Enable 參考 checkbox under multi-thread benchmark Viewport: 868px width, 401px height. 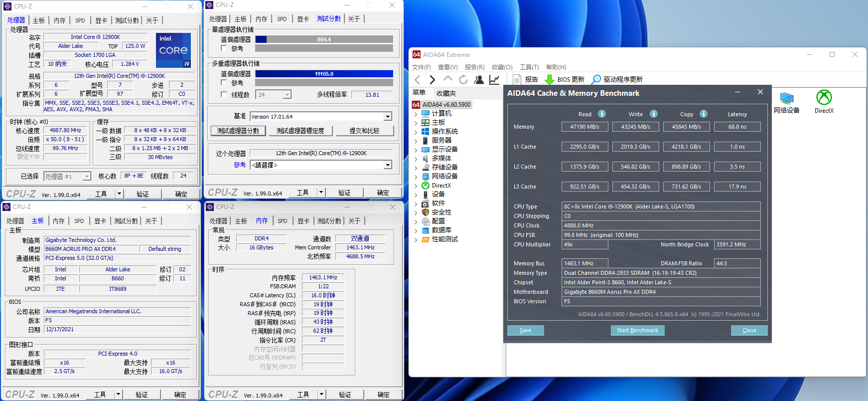[x=224, y=83]
